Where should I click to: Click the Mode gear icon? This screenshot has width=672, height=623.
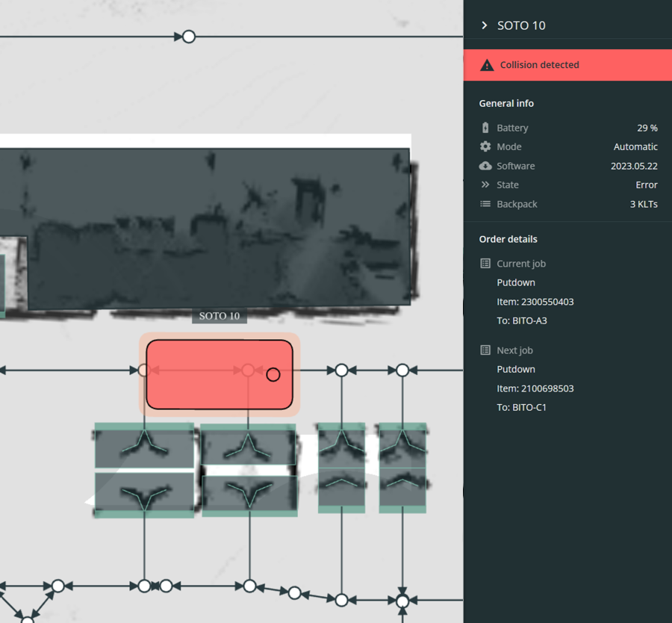485,147
